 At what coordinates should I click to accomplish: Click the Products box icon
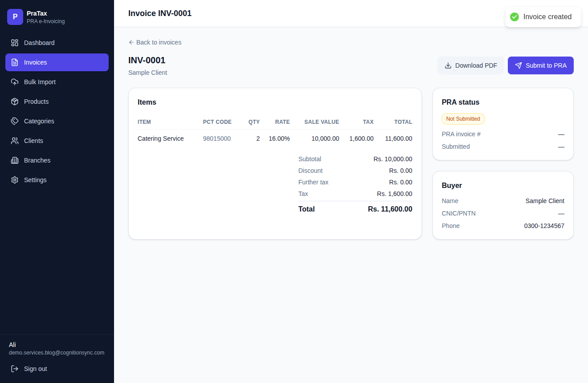(x=15, y=102)
